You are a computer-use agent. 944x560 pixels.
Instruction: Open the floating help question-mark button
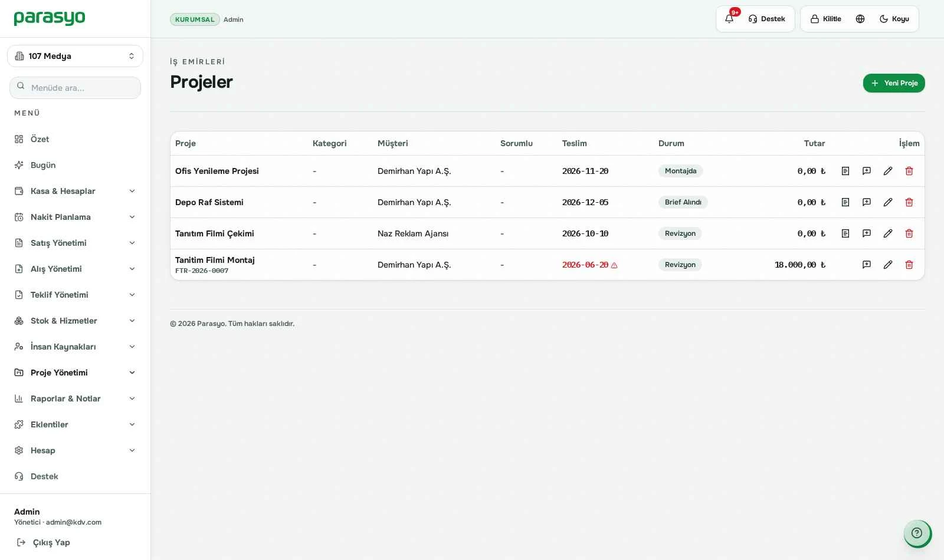(917, 533)
